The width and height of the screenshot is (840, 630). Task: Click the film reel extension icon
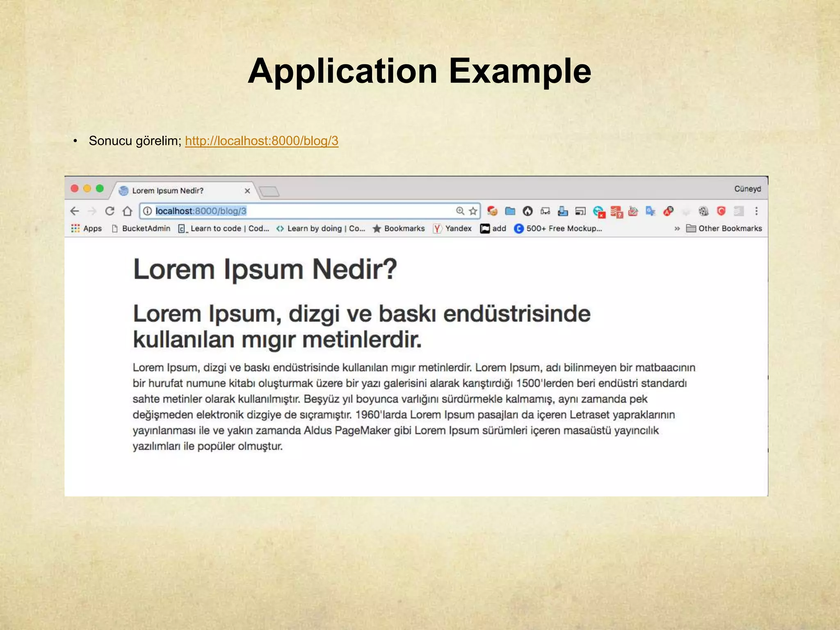[703, 211]
